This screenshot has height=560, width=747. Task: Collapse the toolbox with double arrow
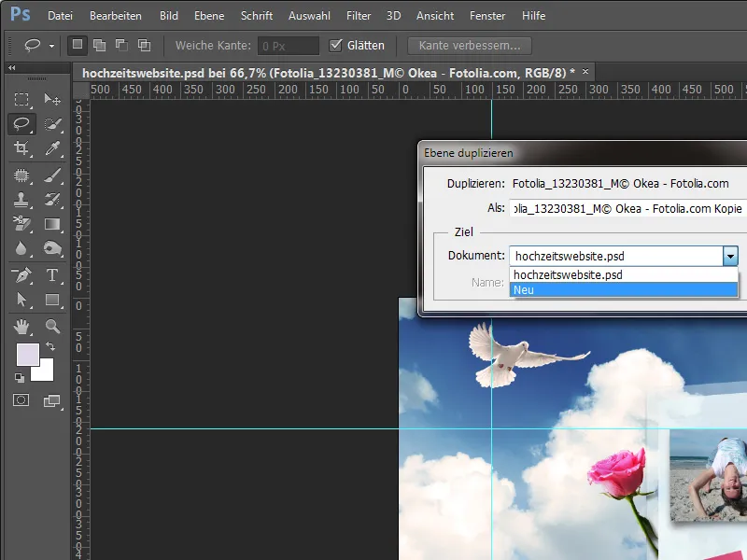[12, 67]
